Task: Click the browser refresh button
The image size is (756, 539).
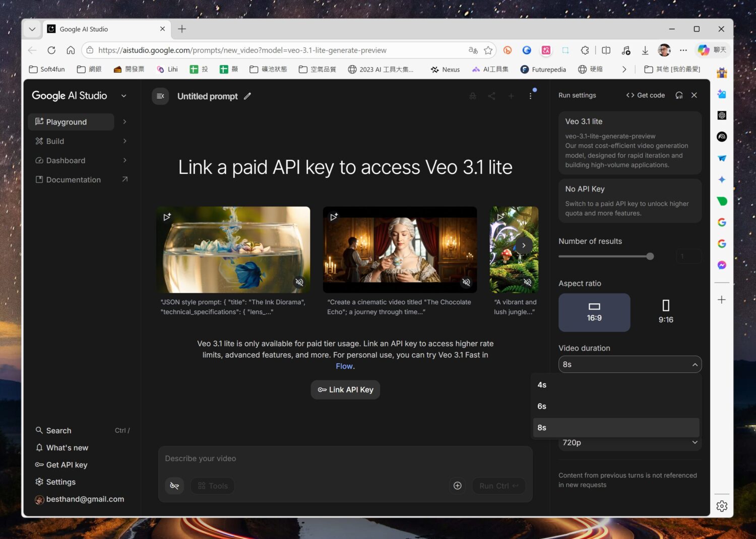Action: pyautogui.click(x=51, y=50)
